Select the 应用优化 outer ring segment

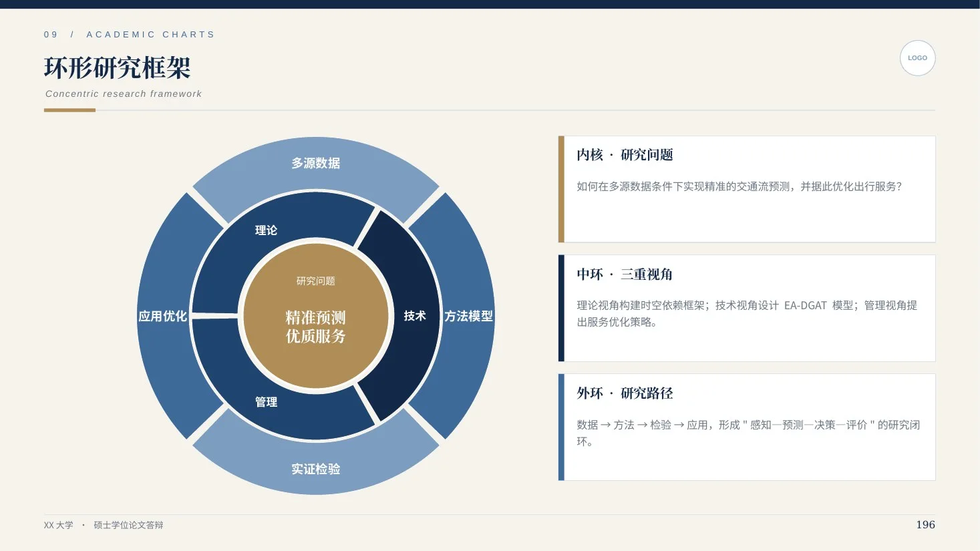point(163,316)
